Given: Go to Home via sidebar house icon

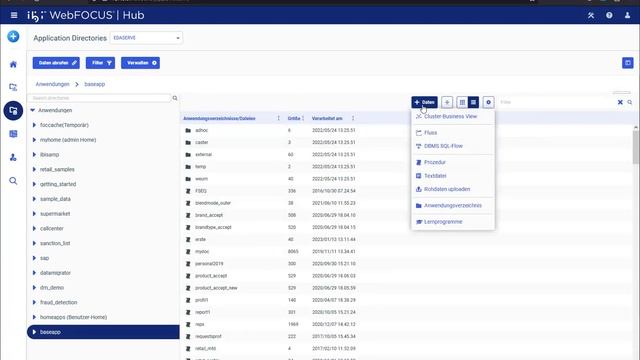Looking at the screenshot, I should coord(13,64).
